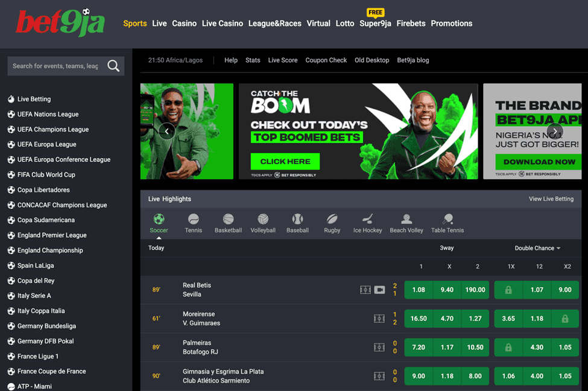Image resolution: width=588 pixels, height=391 pixels.
Task: Pick Botafogo RJ win odds 10.50
Action: 475,348
